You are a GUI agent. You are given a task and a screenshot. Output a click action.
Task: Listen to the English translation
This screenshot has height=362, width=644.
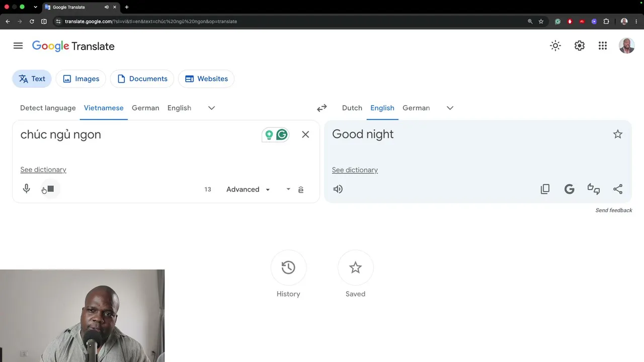(x=338, y=189)
